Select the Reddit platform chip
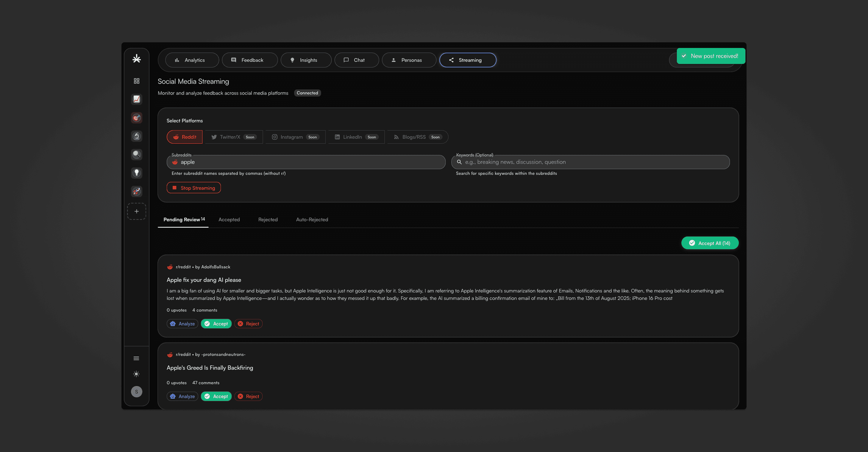 [x=184, y=137]
